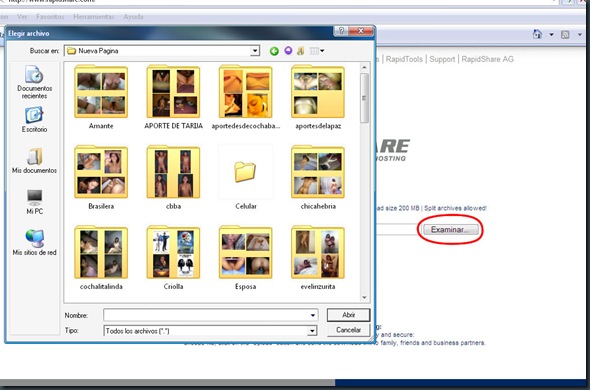Click the Examinar... button on the page
The height and width of the screenshot is (390, 590).
(451, 230)
